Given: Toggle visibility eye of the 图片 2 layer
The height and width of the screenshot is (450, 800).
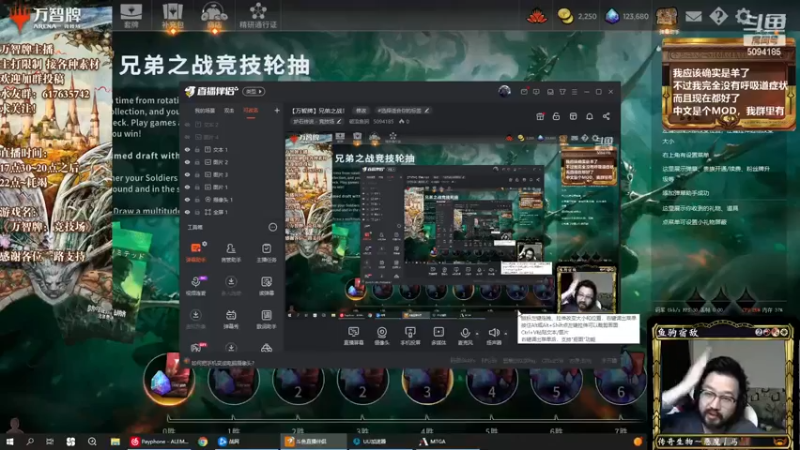Looking at the screenshot, I should 187,162.
